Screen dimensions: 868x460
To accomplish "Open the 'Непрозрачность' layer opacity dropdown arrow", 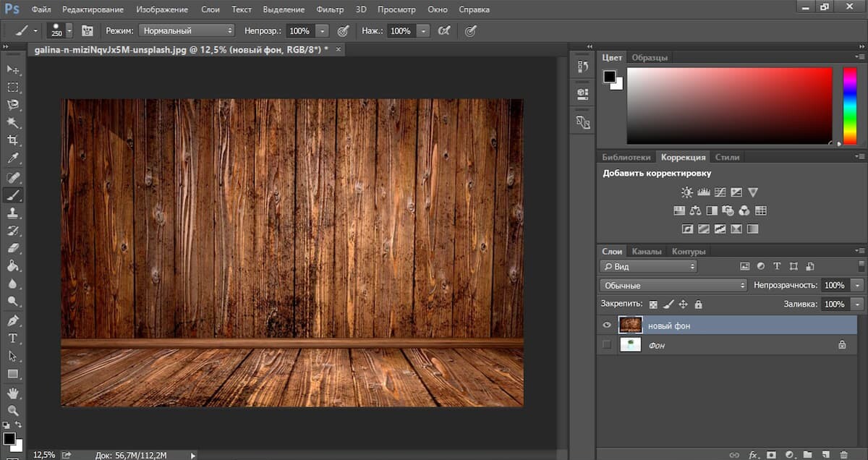I will point(857,286).
